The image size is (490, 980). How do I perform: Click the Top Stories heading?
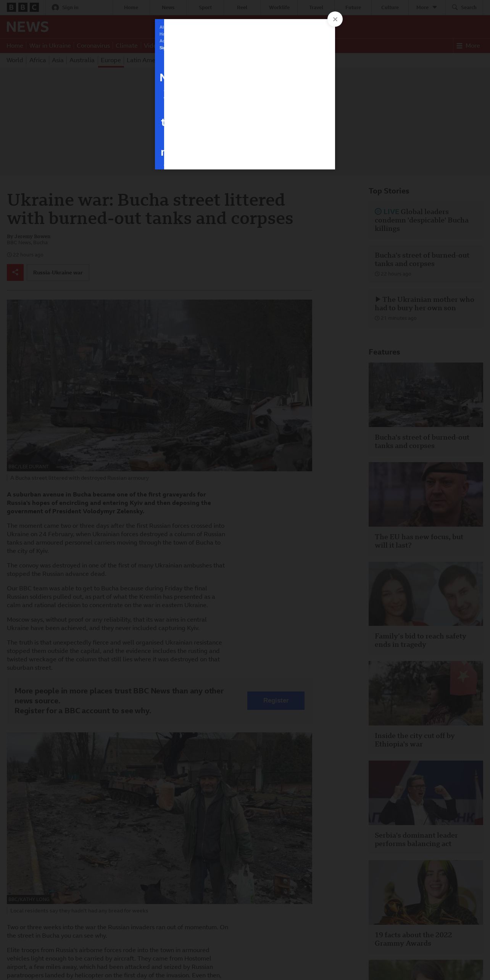(389, 191)
